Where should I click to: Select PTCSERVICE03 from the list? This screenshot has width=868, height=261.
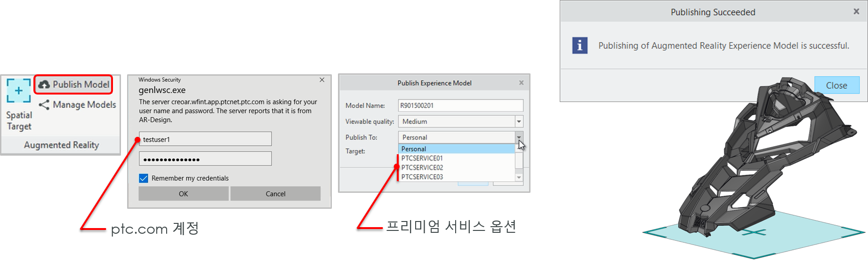pyautogui.click(x=457, y=177)
